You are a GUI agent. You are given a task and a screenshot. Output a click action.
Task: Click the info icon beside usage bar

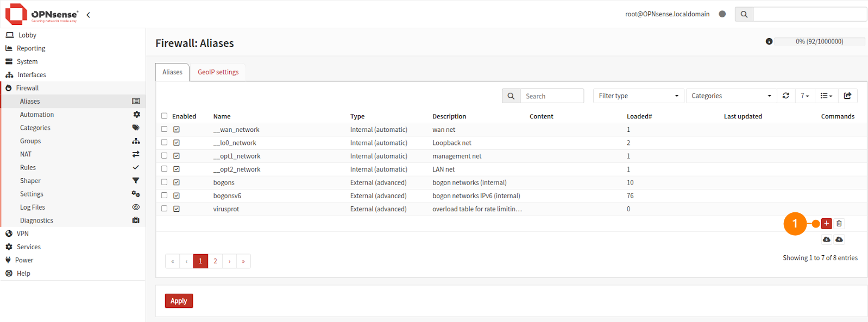[x=769, y=41]
